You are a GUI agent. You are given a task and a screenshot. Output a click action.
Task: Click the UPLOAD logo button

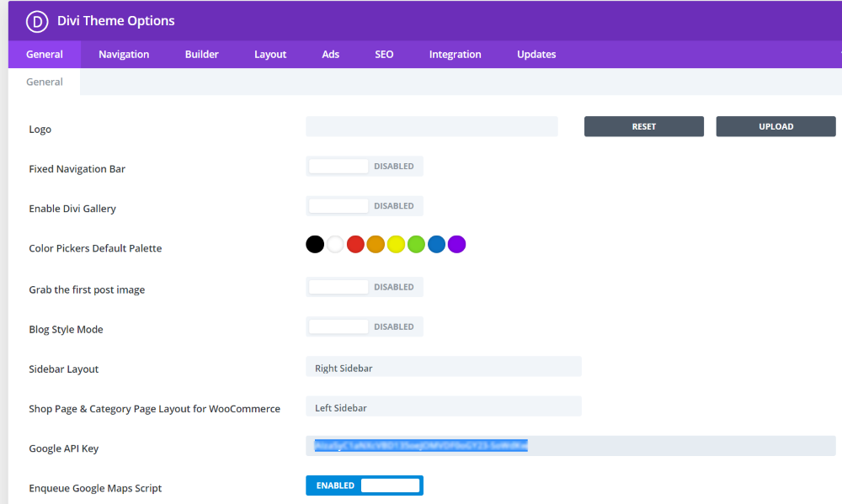(776, 127)
